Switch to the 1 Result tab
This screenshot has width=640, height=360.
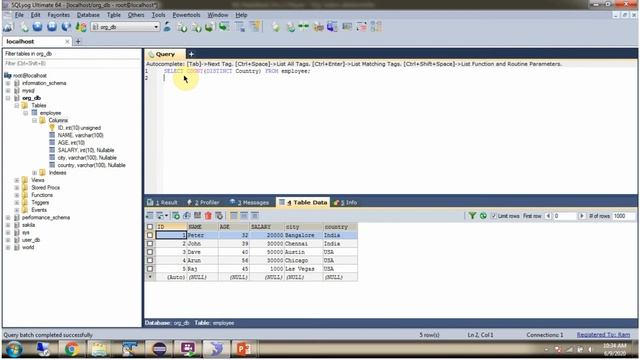point(163,202)
